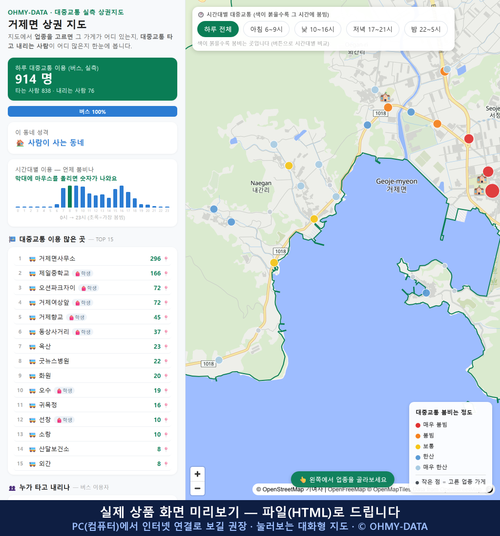Click the people icon beside 누가 타고 내리나
Screen dimensions: 500x536
pos(12,488)
